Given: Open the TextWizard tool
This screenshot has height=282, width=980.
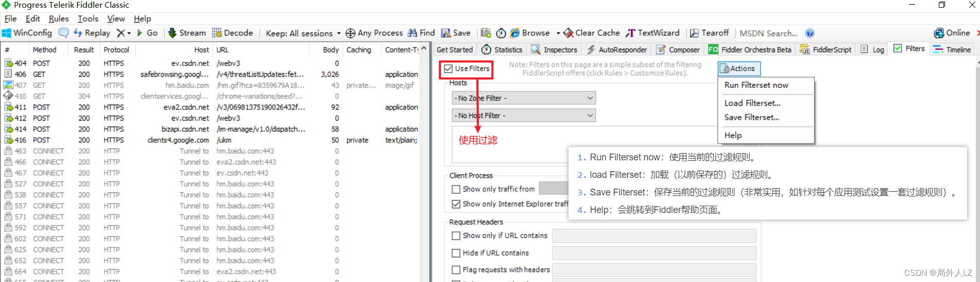Looking at the screenshot, I should click(x=653, y=33).
